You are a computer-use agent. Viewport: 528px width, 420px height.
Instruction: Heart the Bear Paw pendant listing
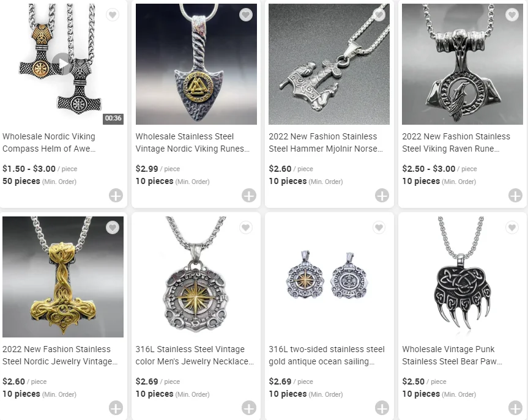(x=512, y=227)
